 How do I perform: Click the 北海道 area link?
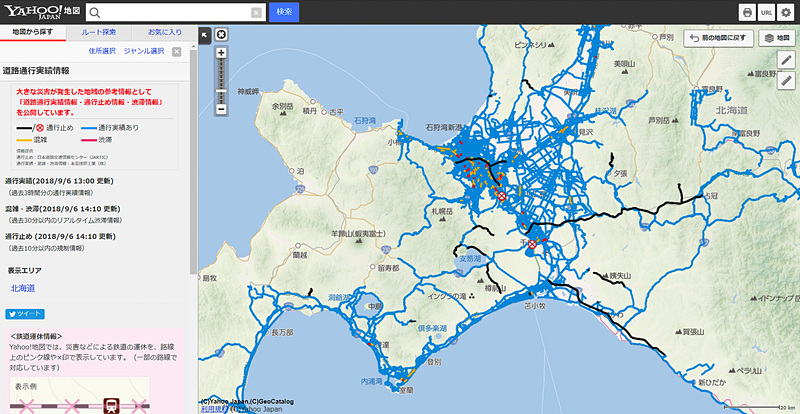[23, 288]
